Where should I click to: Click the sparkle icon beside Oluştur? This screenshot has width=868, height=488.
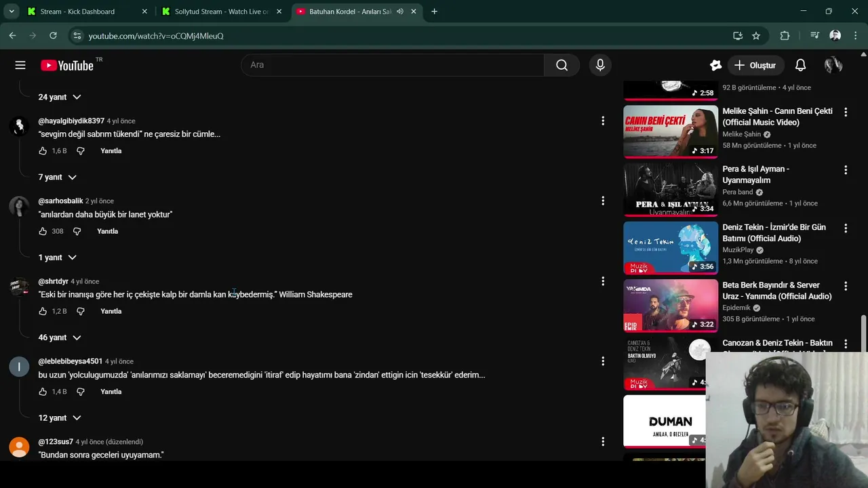click(x=715, y=65)
